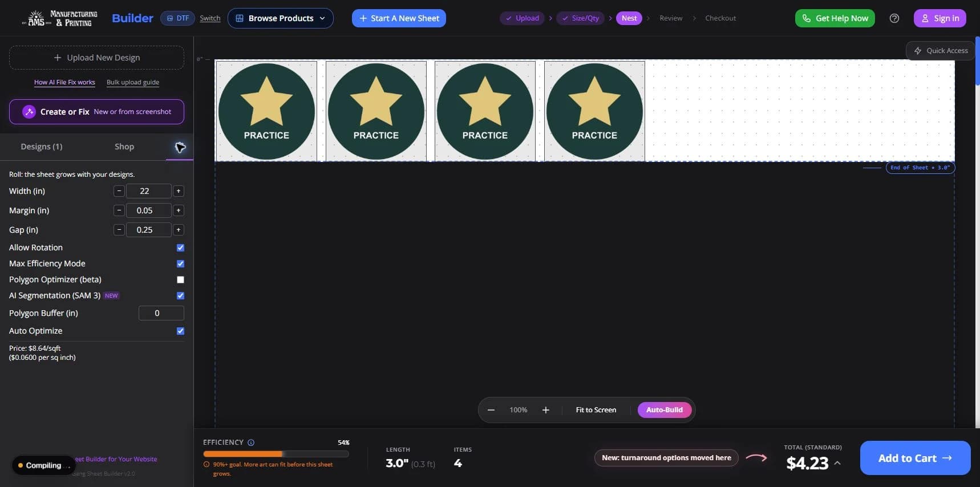Decrease Width with the minus stepper
Screen dimensions: 980x487
coord(119,191)
